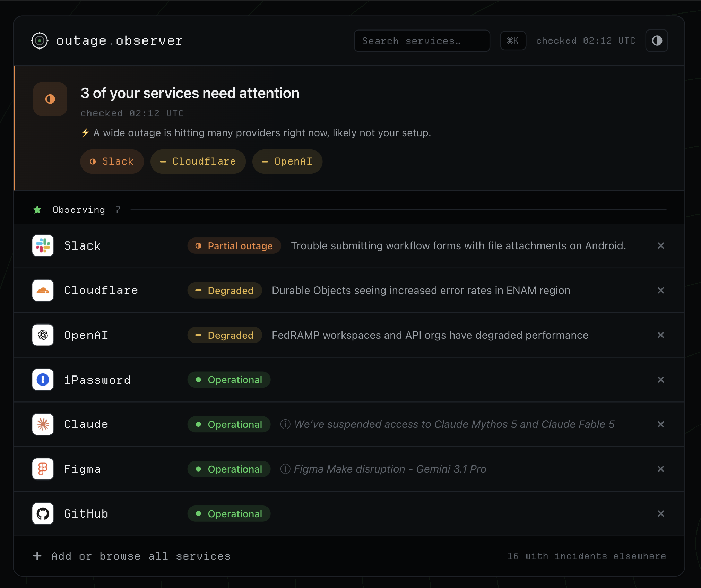701x588 pixels.
Task: Click the Operational badge for GitHub
Action: coord(229,514)
